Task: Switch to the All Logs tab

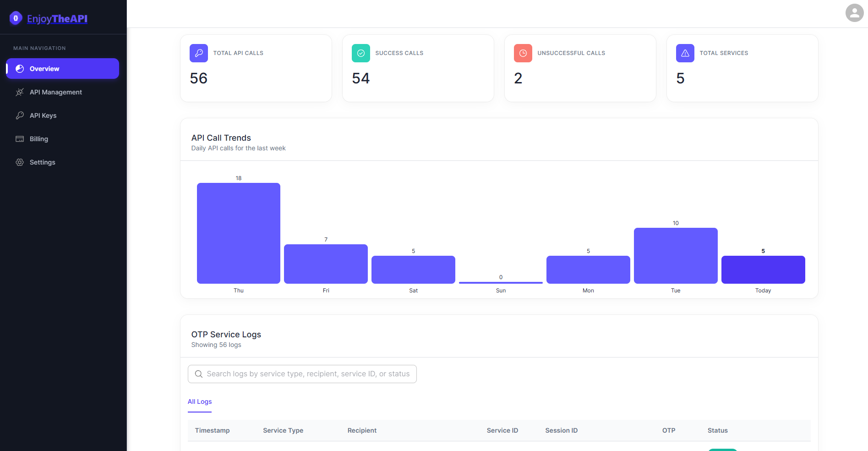Action: tap(200, 401)
